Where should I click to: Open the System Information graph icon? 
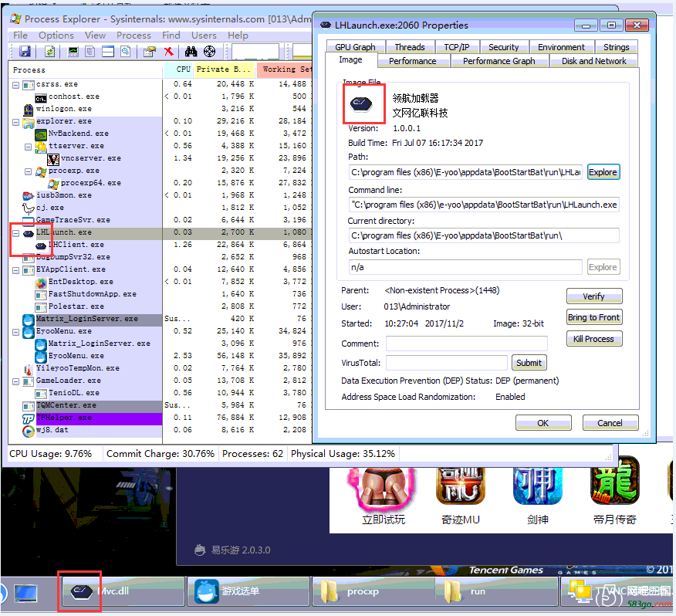(73, 52)
